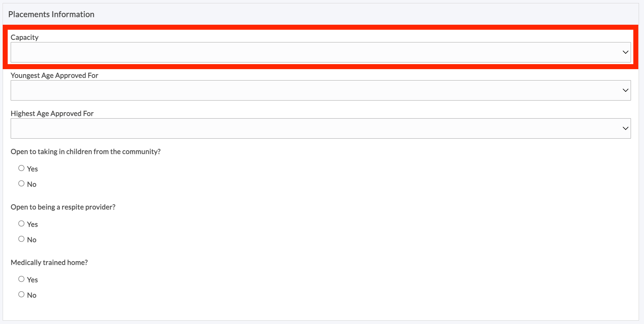Click the 'Open to being a respite provider?' question text
This screenshot has width=644, height=324.
pos(63,207)
